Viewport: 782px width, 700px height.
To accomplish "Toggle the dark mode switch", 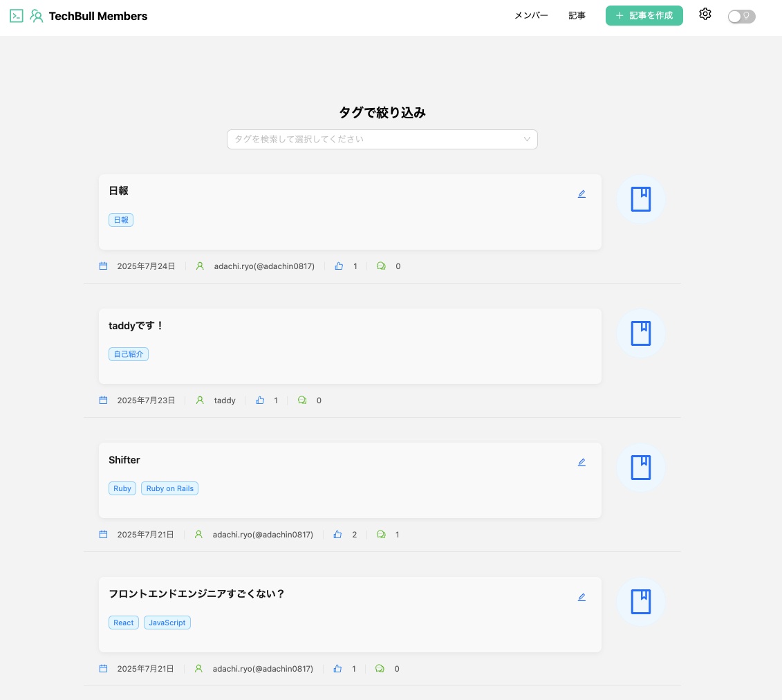I will tap(741, 17).
